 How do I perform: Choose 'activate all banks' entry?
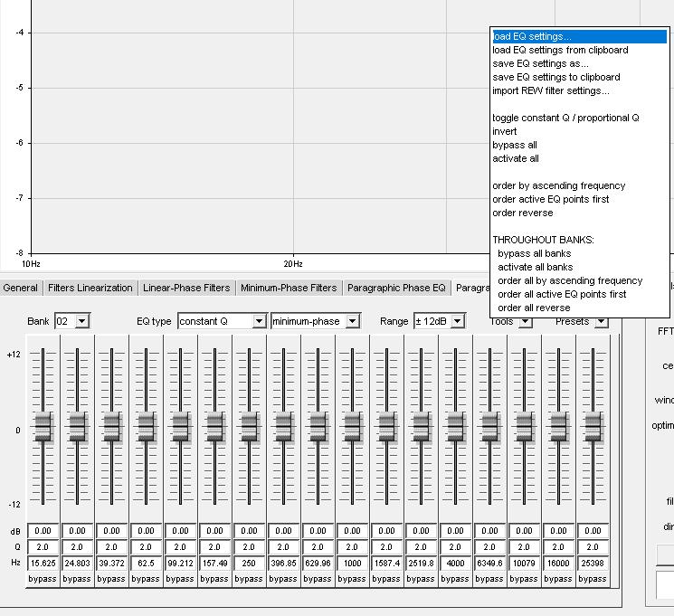click(x=536, y=267)
